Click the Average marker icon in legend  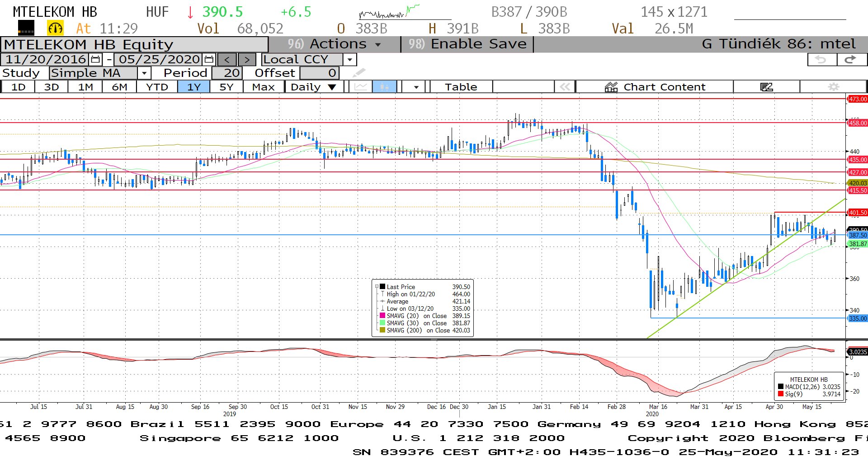(382, 301)
